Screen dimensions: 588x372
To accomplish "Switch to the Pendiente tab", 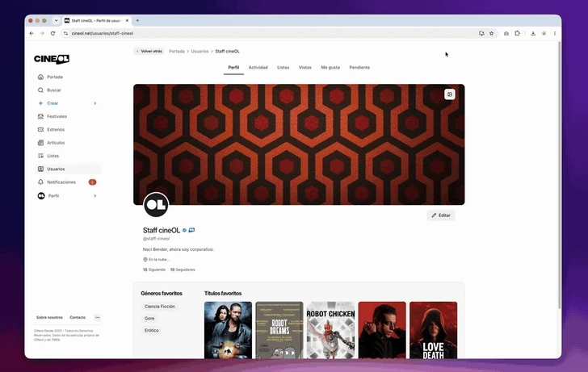I will coord(359,68).
